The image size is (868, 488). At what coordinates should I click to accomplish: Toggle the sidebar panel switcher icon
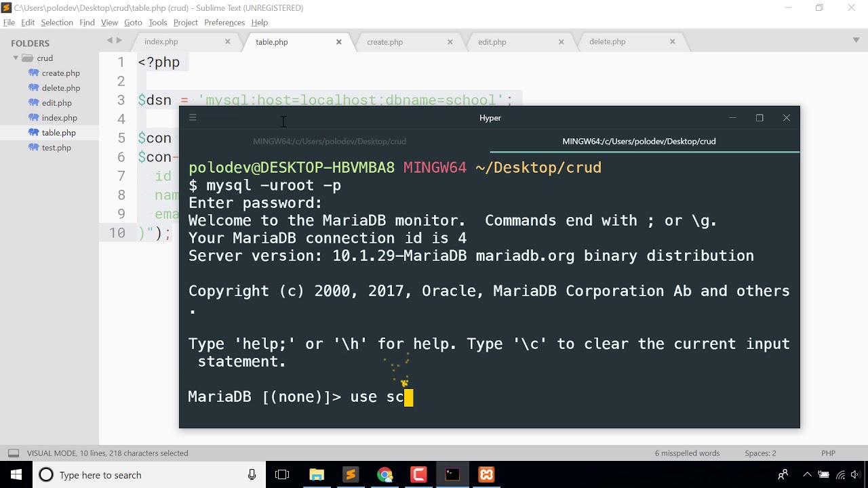[14, 453]
